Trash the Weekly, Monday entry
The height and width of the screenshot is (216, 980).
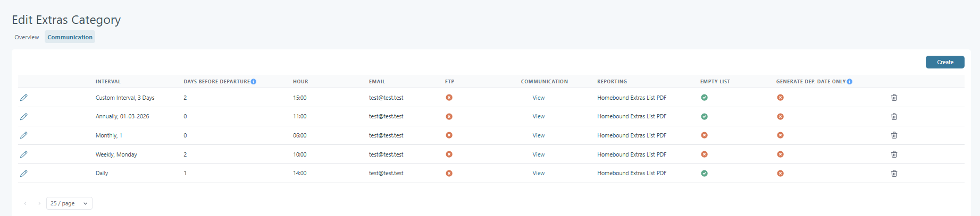(894, 154)
